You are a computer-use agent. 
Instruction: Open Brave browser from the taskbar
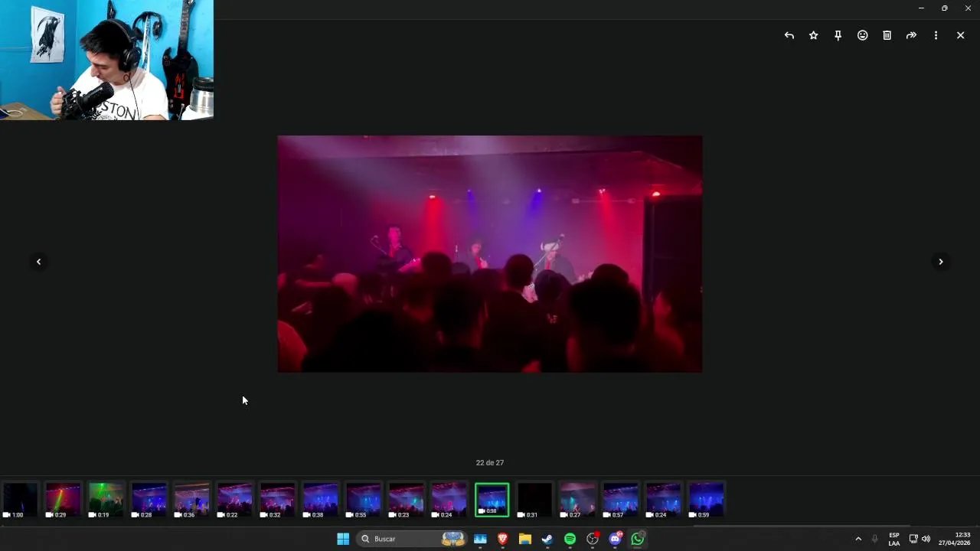(x=503, y=539)
